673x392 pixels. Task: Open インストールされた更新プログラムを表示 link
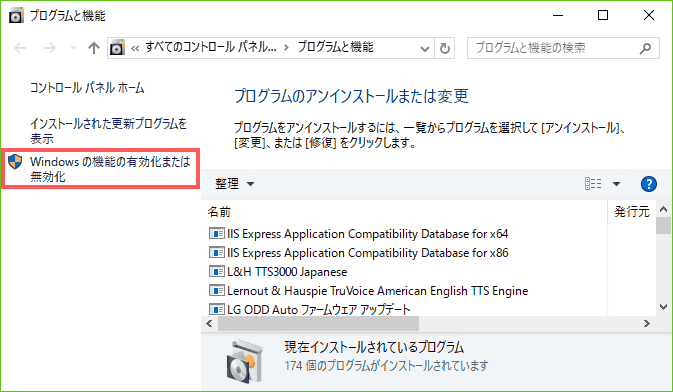[x=109, y=131]
